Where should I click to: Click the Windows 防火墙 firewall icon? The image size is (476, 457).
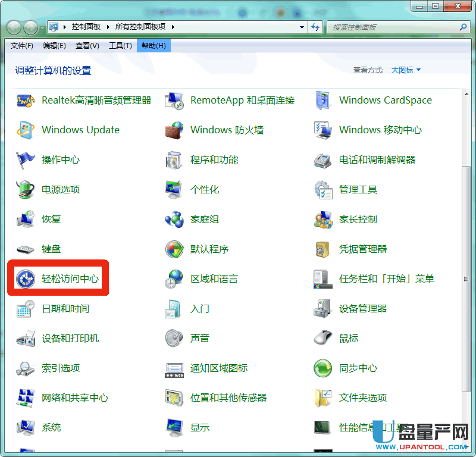(x=174, y=130)
